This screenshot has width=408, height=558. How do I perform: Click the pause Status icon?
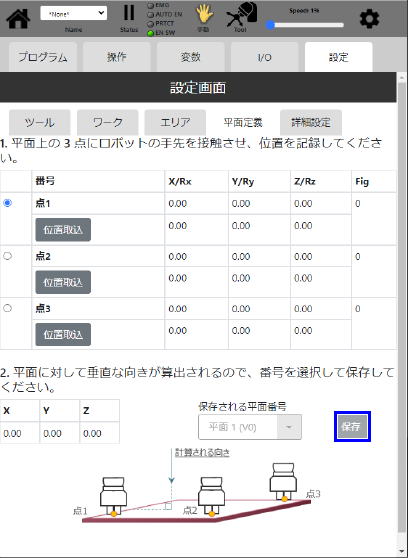(129, 13)
